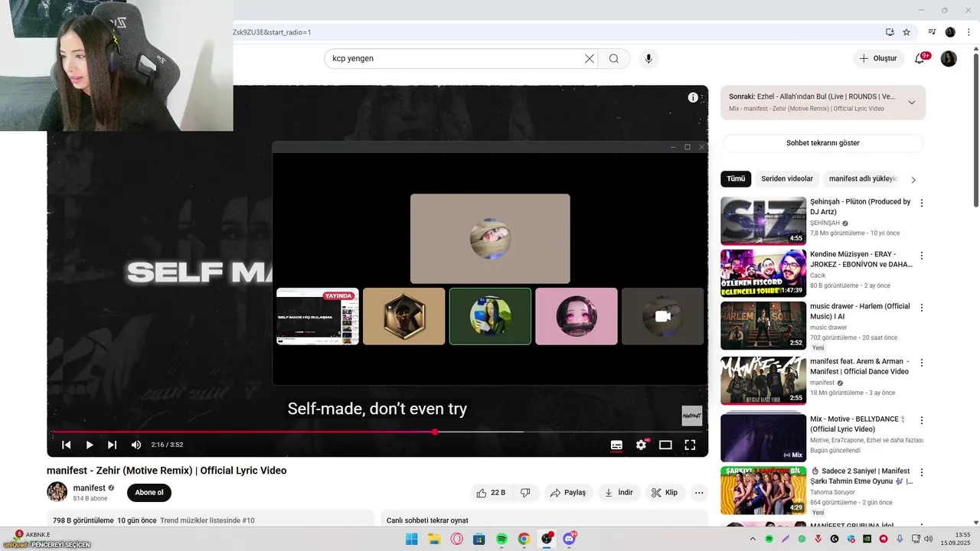Viewport: 980px width, 551px height.
Task: Switch to theater mode
Action: click(x=665, y=445)
